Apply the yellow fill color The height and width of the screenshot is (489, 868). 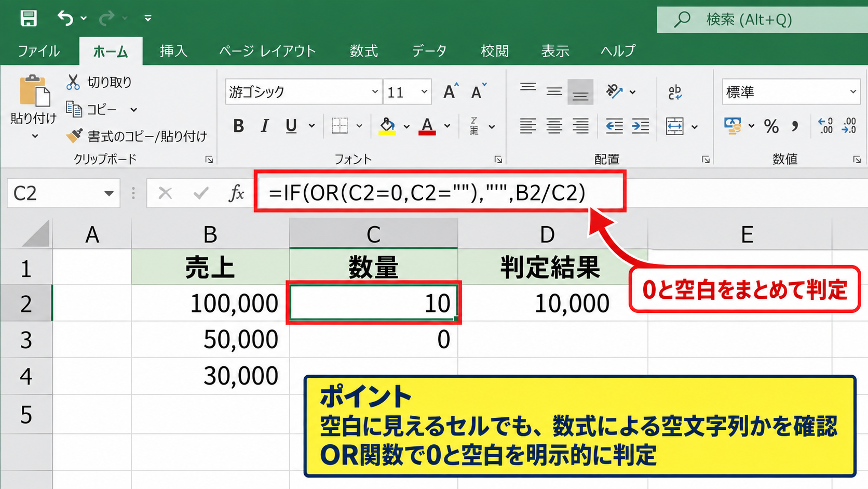387,126
